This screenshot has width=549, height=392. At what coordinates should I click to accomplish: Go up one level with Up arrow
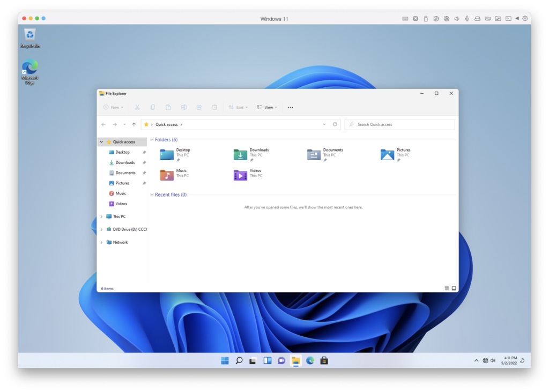133,124
